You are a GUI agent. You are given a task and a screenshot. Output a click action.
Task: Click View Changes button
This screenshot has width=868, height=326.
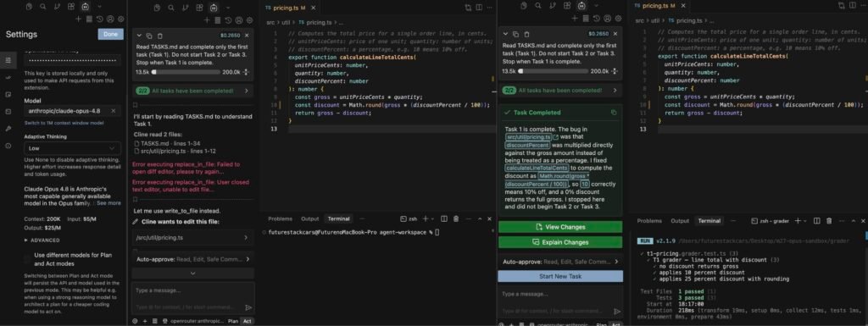pyautogui.click(x=560, y=227)
